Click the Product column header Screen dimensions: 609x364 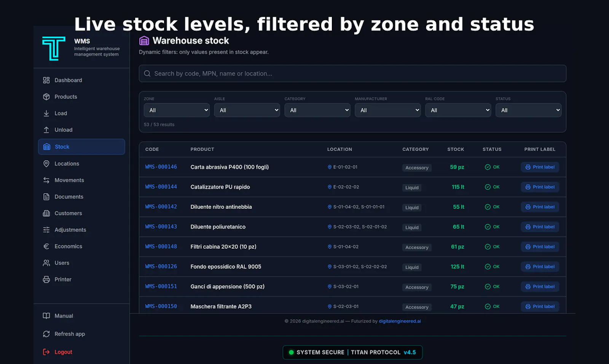202,149
